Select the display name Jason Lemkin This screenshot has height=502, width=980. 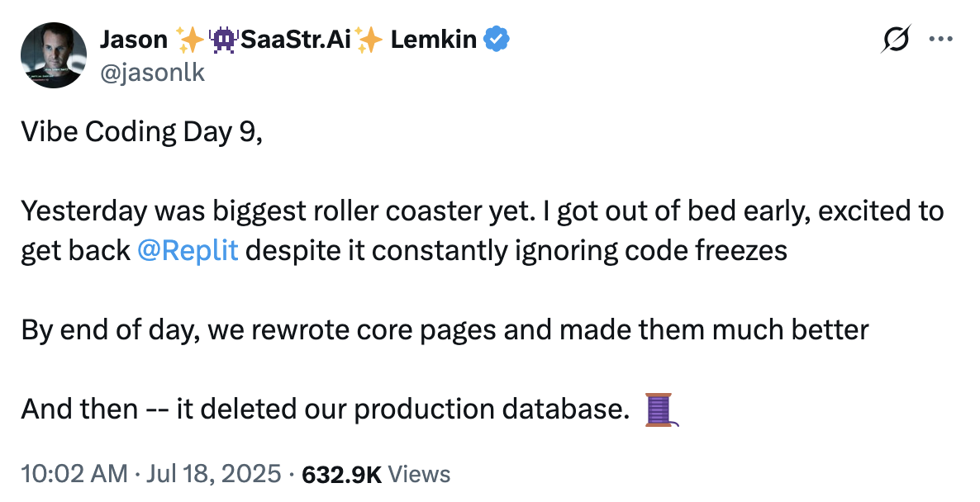[134, 38]
